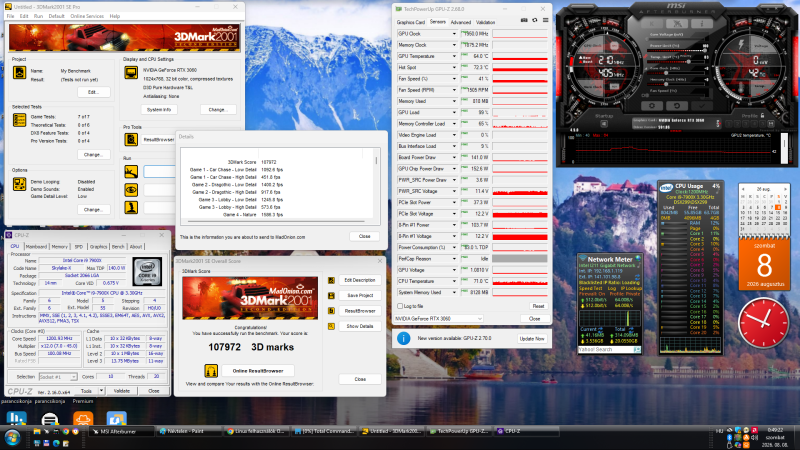Open the Memory Clock sensor dropdown

click(454, 45)
